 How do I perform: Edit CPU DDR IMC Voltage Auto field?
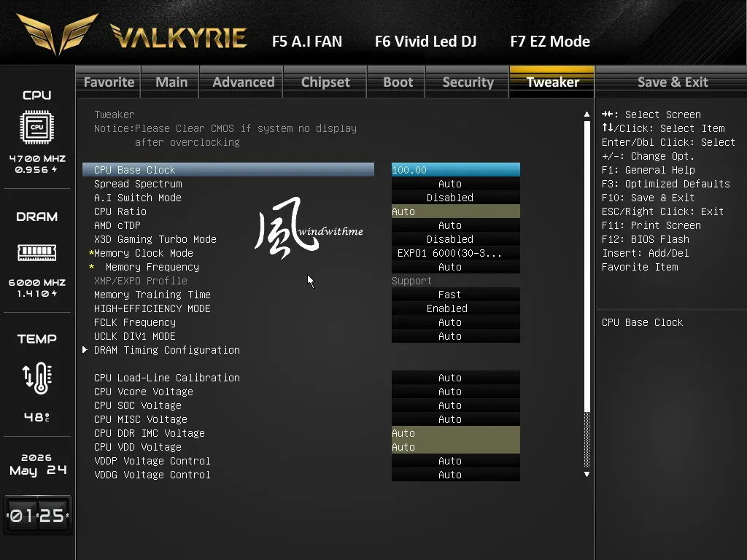(455, 433)
